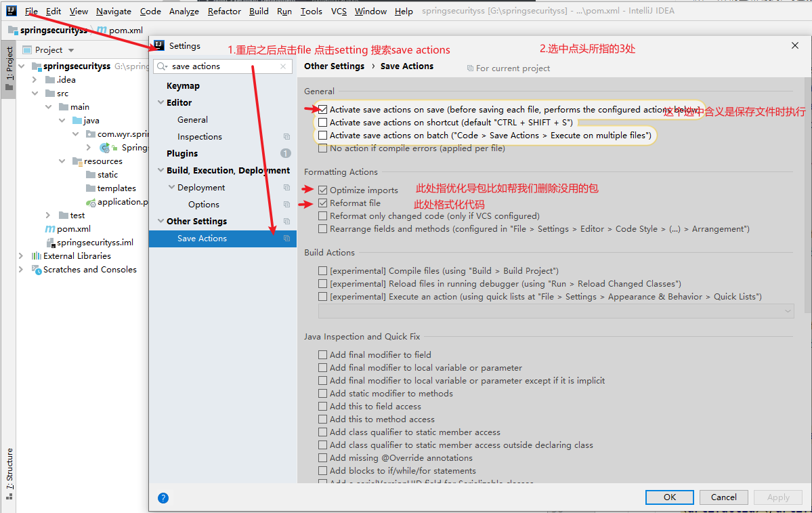Viewport: 812px width, 513px height.
Task: Collapse the Editor settings group
Action: (161, 102)
